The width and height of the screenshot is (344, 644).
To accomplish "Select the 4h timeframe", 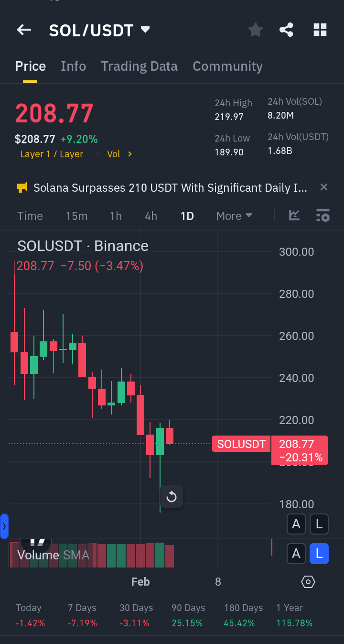I will click(151, 216).
